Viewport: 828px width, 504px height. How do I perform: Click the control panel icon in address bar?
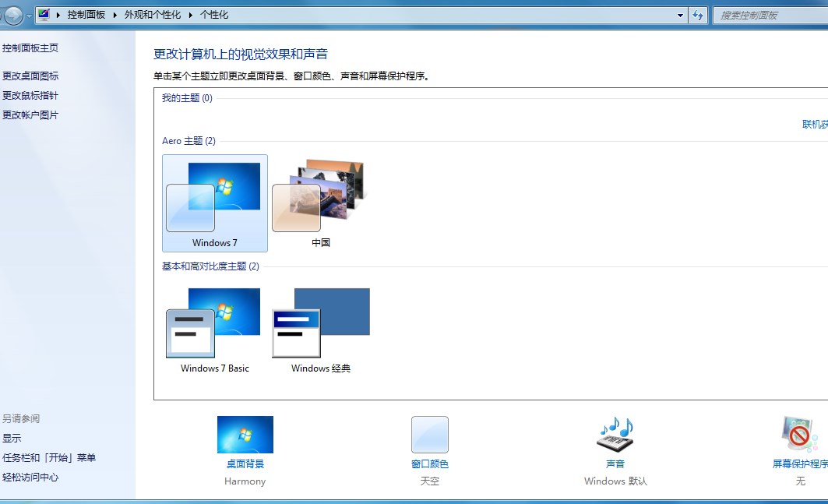click(x=44, y=15)
